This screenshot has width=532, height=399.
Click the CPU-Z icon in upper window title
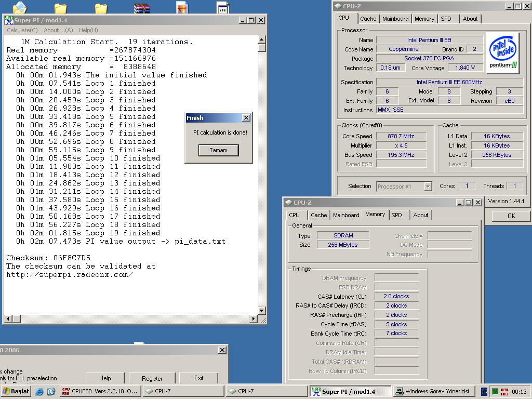tap(338, 6)
